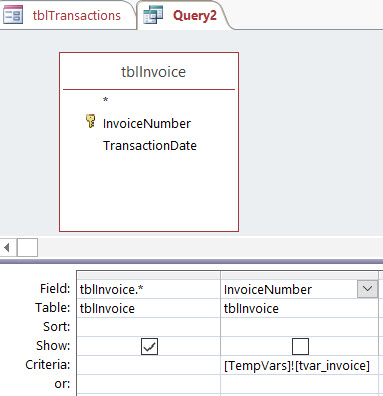Click the 'or' cell under InvoiceNumber
This screenshot has height=396, width=383.
[299, 384]
